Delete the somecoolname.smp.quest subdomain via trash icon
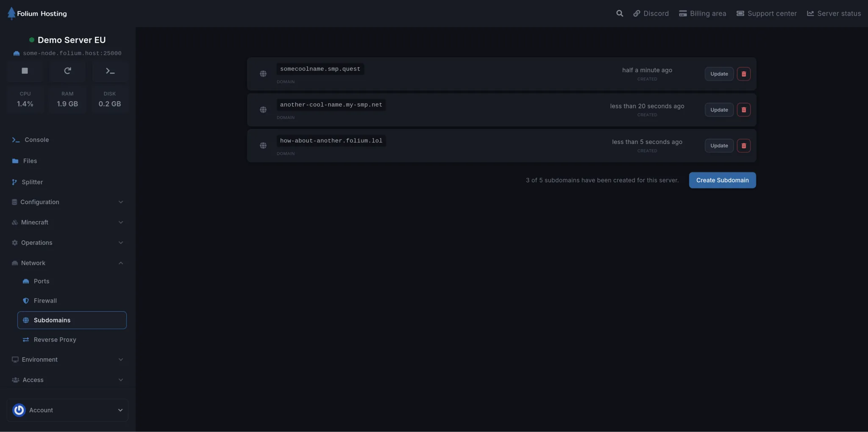Screen dimensions: 868x432 [744, 73]
